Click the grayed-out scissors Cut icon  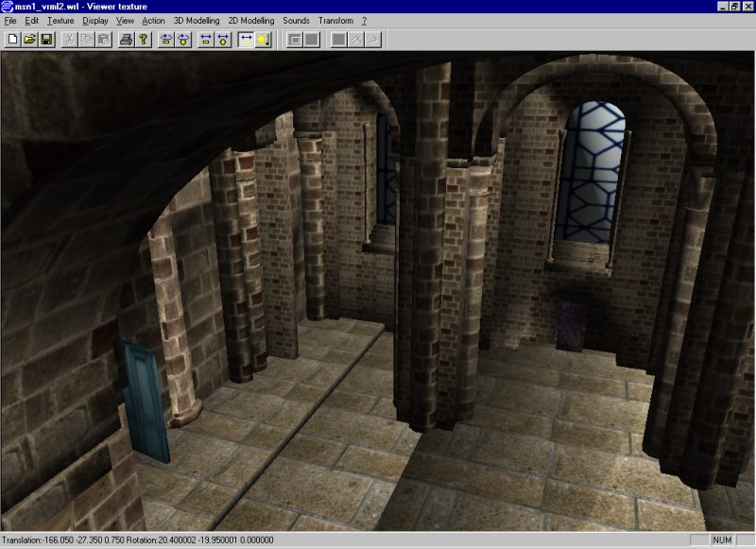coord(69,40)
